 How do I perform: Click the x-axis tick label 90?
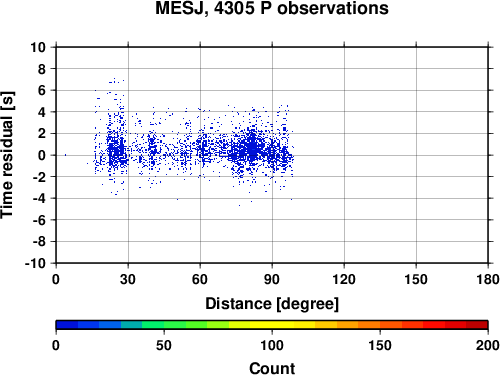[272, 279]
